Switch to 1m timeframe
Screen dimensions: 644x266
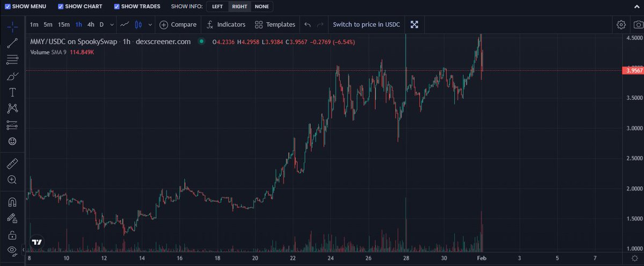(34, 24)
